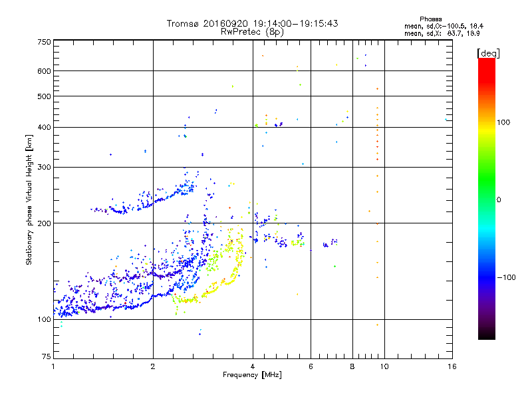532x399 pixels.
Task: Click the y-axis tick label '750'
Action: (x=44, y=42)
